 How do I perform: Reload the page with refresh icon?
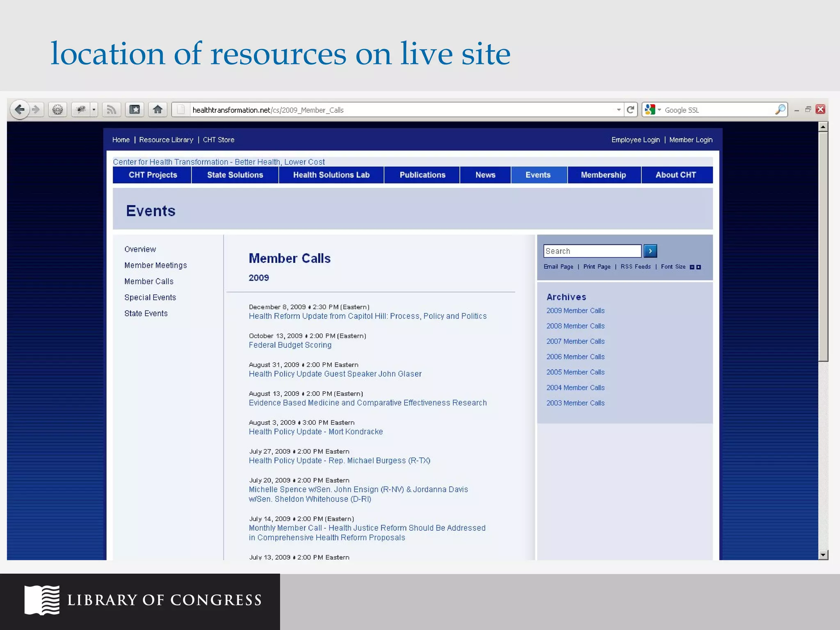click(631, 110)
